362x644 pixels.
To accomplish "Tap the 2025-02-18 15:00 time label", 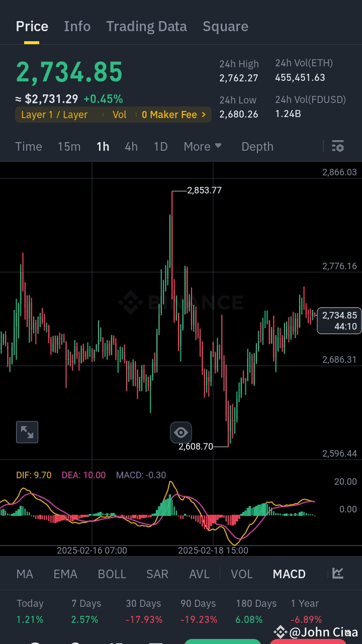I will pos(213,550).
